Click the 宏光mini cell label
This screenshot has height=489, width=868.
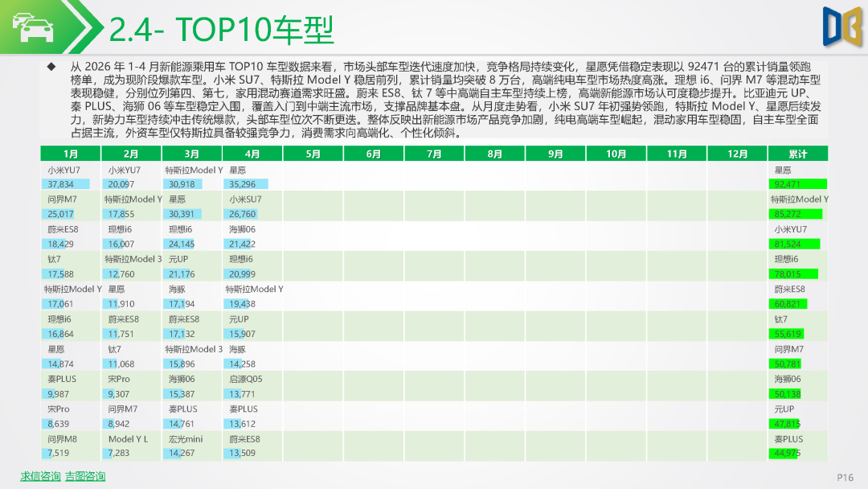pos(186,438)
